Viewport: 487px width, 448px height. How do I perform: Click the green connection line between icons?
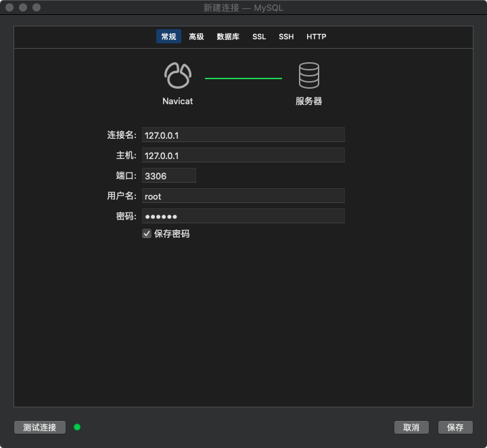(x=243, y=79)
